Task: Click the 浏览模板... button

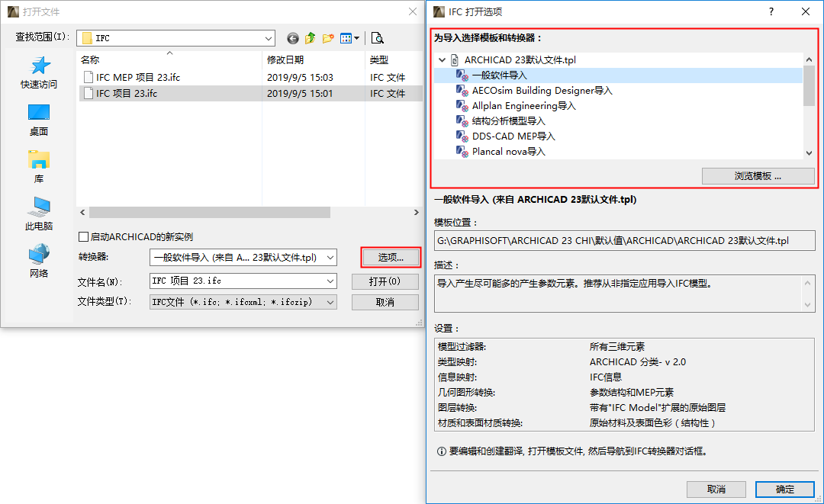Action: pos(758,176)
